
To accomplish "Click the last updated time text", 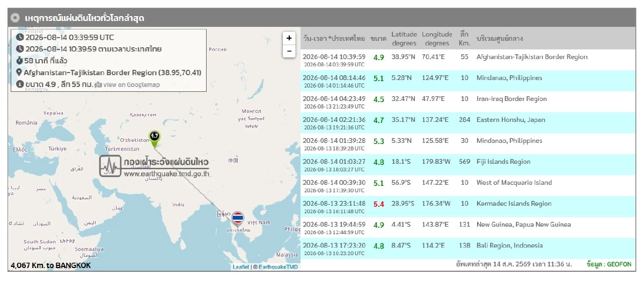I will pos(514,264).
